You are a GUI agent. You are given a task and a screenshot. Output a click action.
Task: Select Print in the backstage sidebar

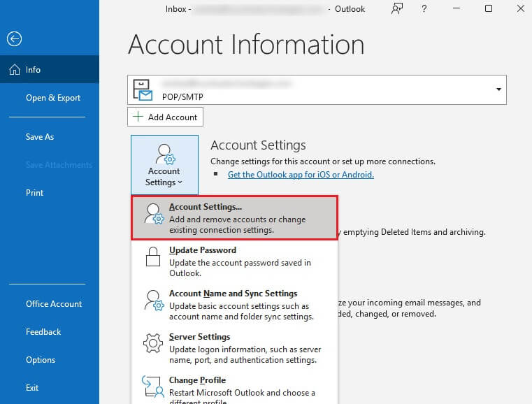coord(35,193)
